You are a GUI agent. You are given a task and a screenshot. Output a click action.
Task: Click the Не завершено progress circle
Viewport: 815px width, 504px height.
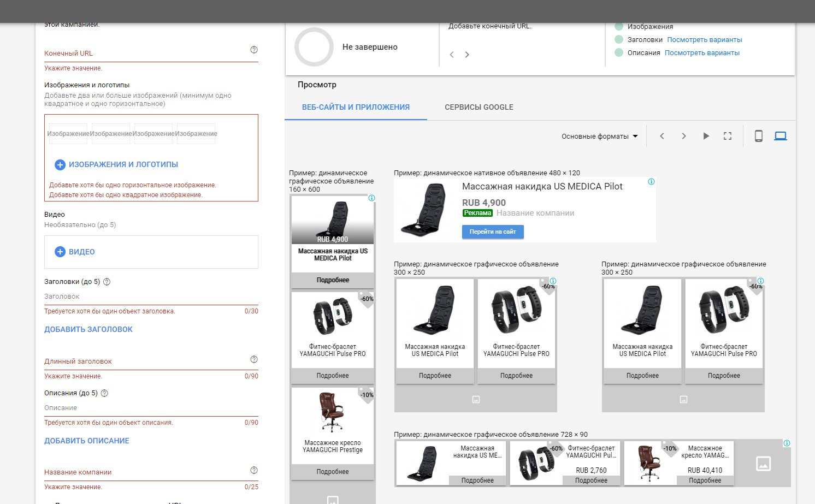coord(314,47)
